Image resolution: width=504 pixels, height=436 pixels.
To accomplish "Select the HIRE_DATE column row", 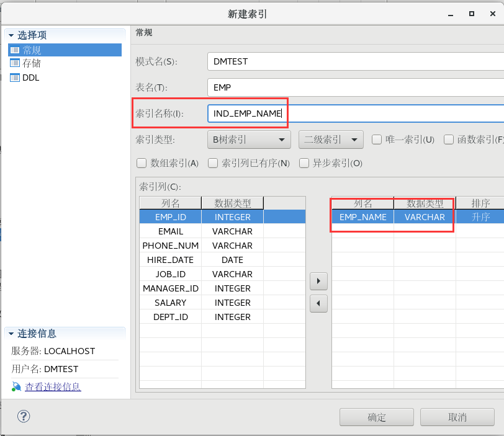I will (222, 260).
